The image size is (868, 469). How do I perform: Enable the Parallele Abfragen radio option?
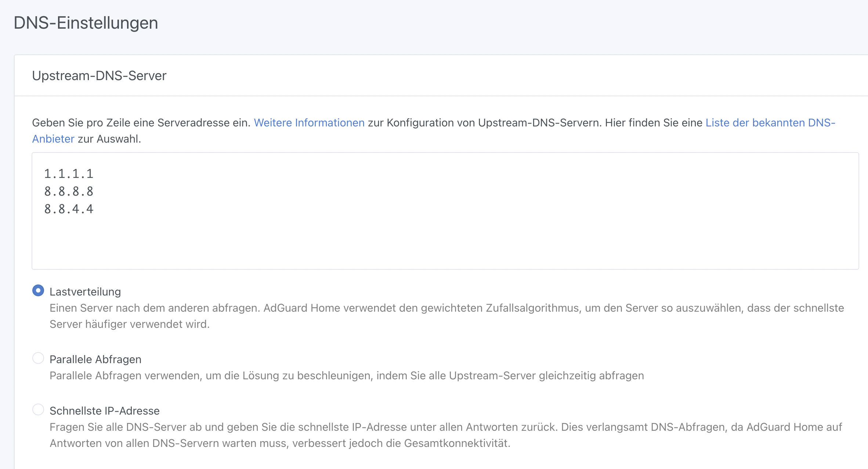(x=38, y=358)
